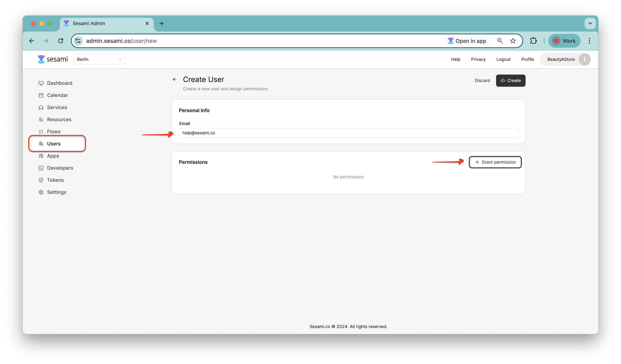The image size is (621, 364).
Task: Open the browser extensions puzzle icon
Action: coord(533,41)
